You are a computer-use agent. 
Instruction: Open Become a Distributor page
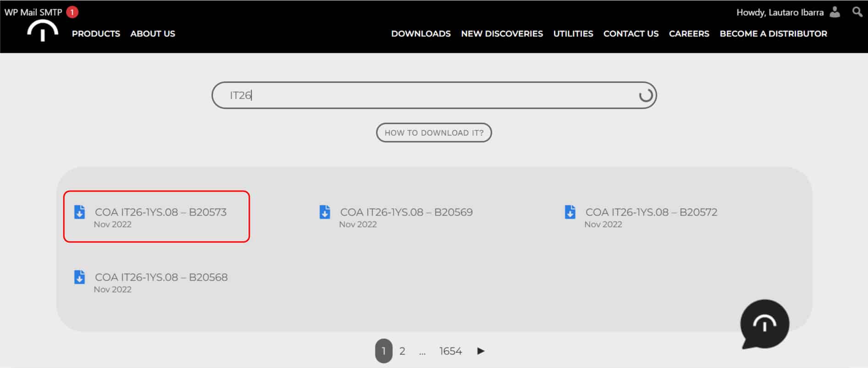[x=773, y=33]
